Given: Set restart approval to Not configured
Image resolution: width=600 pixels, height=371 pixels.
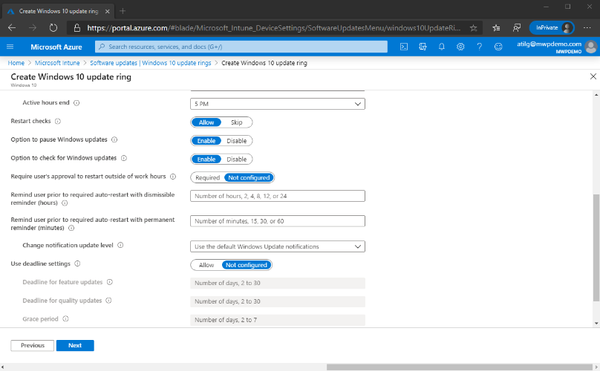Looking at the screenshot, I should coord(249,177).
